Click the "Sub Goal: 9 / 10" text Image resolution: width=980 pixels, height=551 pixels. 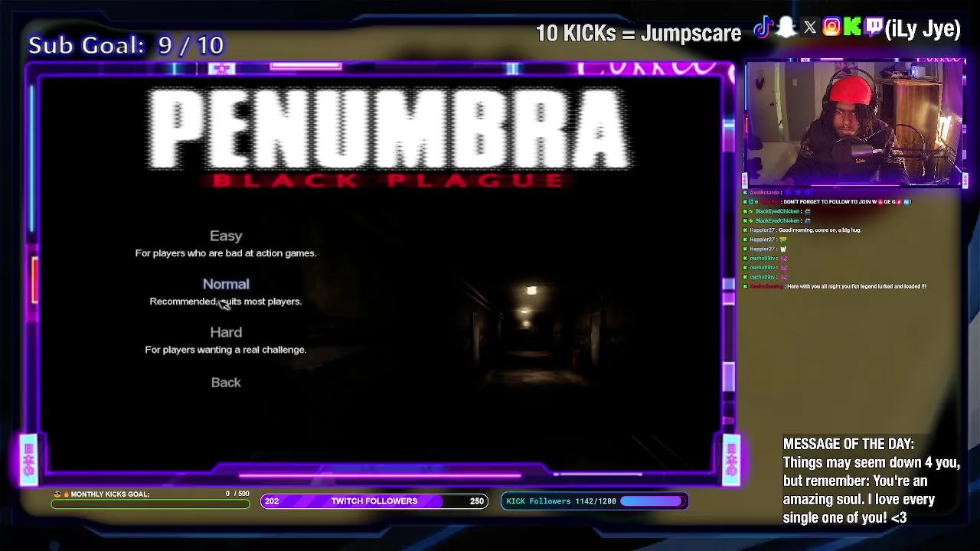(x=126, y=45)
